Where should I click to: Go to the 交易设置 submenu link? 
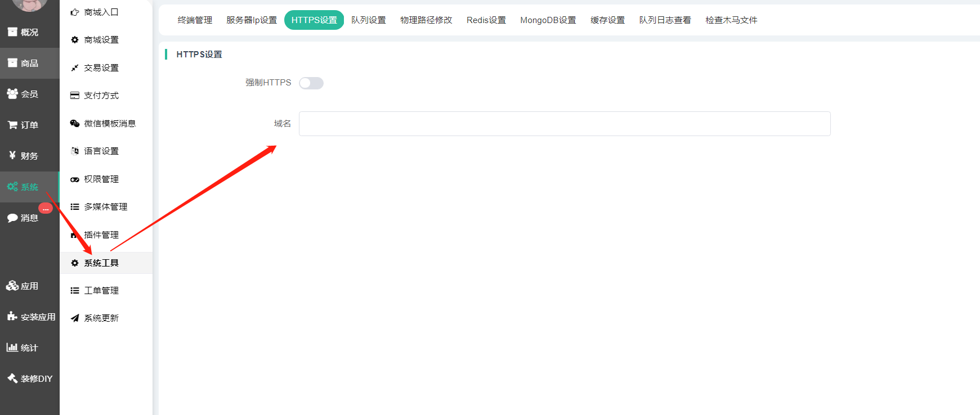click(x=101, y=67)
